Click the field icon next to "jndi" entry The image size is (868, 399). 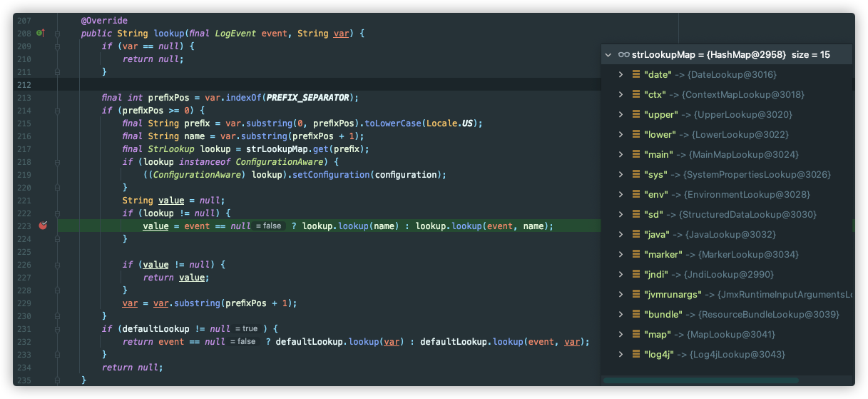pos(635,274)
